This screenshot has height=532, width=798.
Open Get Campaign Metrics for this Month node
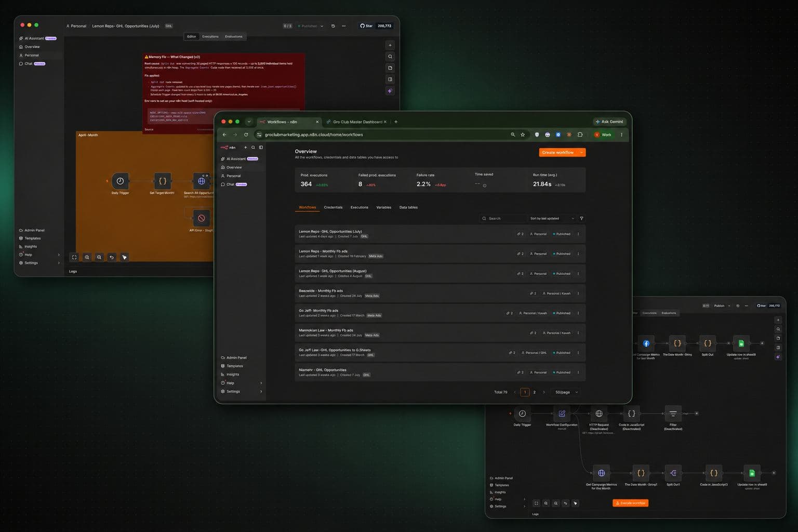pos(601,473)
